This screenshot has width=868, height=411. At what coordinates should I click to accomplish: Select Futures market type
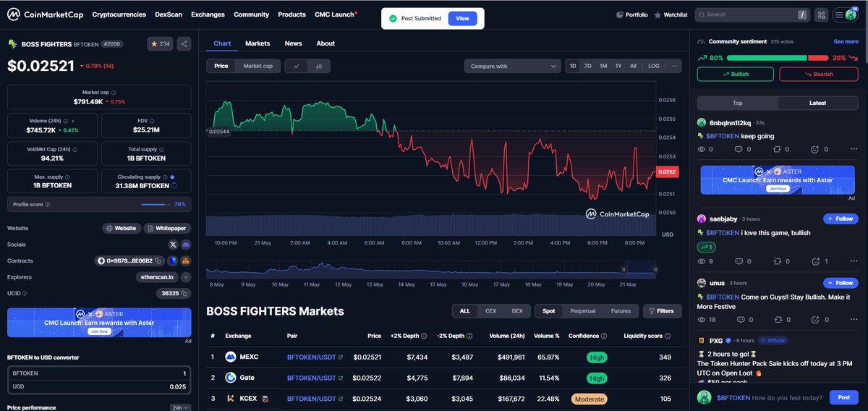621,311
